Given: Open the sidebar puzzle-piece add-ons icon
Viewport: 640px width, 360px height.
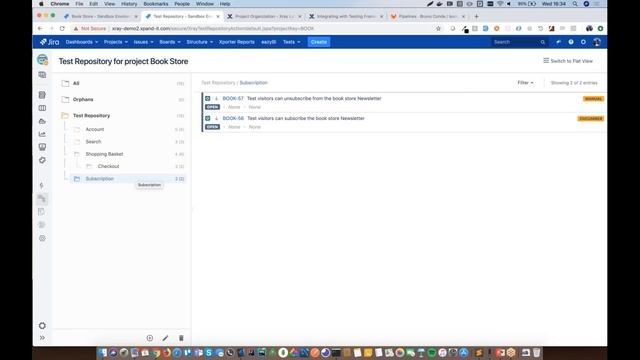Looking at the screenshot, I should (42, 160).
